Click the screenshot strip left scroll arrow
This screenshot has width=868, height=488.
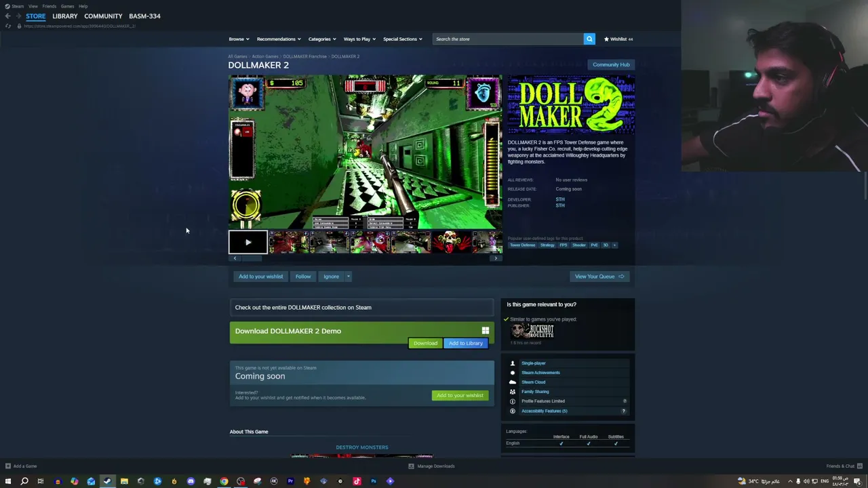[x=235, y=258]
